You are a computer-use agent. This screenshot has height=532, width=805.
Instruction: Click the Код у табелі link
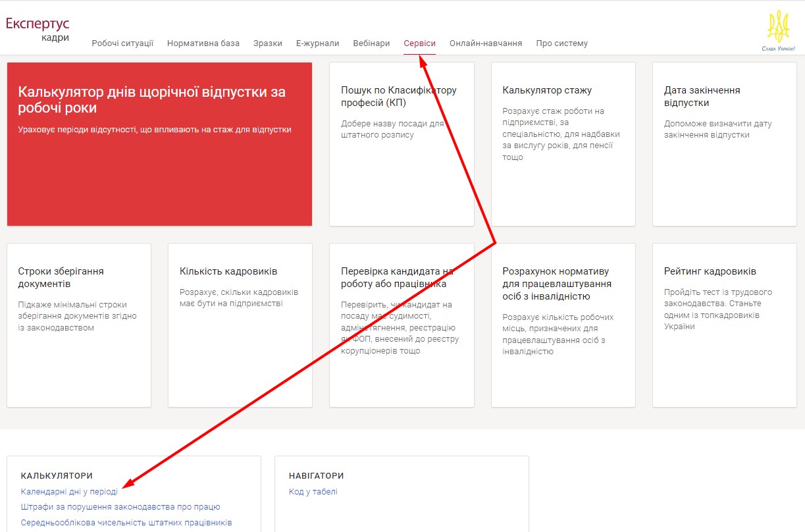point(313,492)
